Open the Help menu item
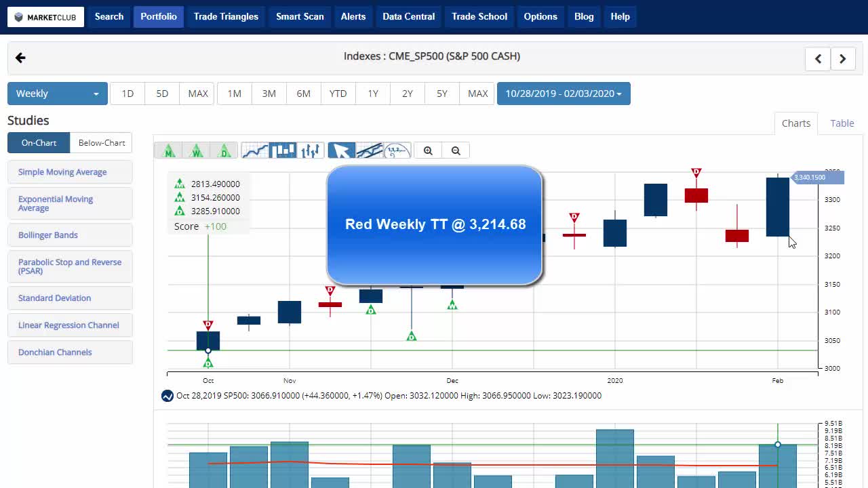Viewport: 868px width, 488px height. pyautogui.click(x=620, y=17)
